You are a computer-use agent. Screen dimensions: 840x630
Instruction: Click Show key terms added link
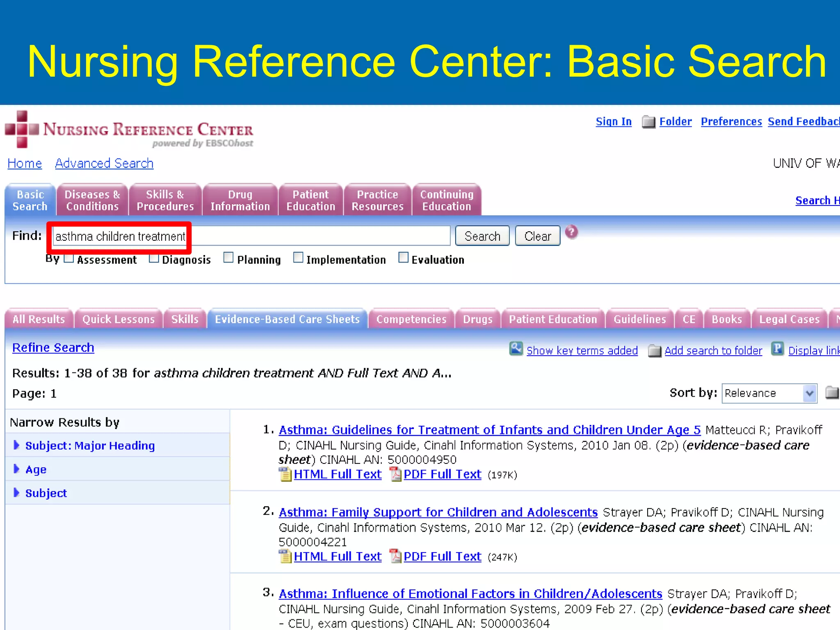point(582,351)
